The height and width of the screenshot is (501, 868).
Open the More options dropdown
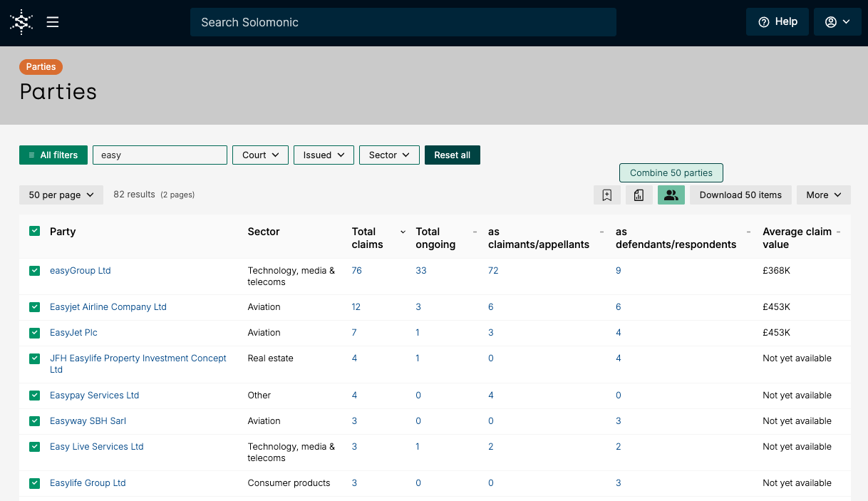point(824,195)
